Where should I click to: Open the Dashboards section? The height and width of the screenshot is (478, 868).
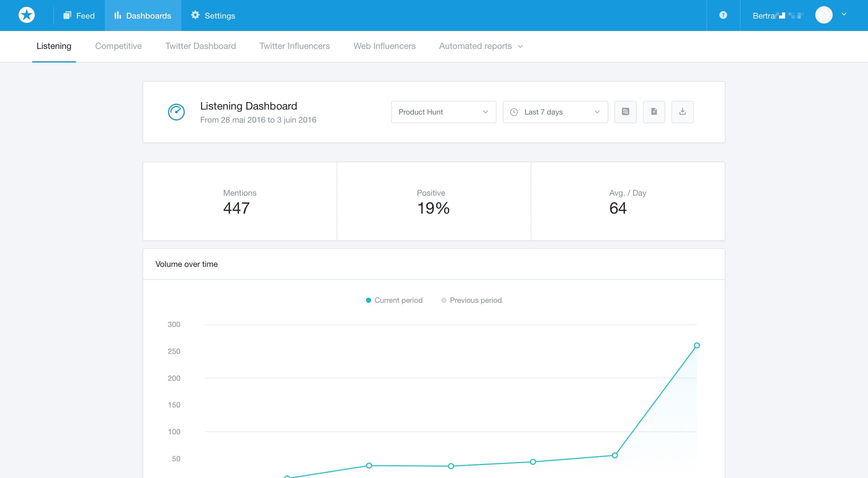[x=143, y=16]
